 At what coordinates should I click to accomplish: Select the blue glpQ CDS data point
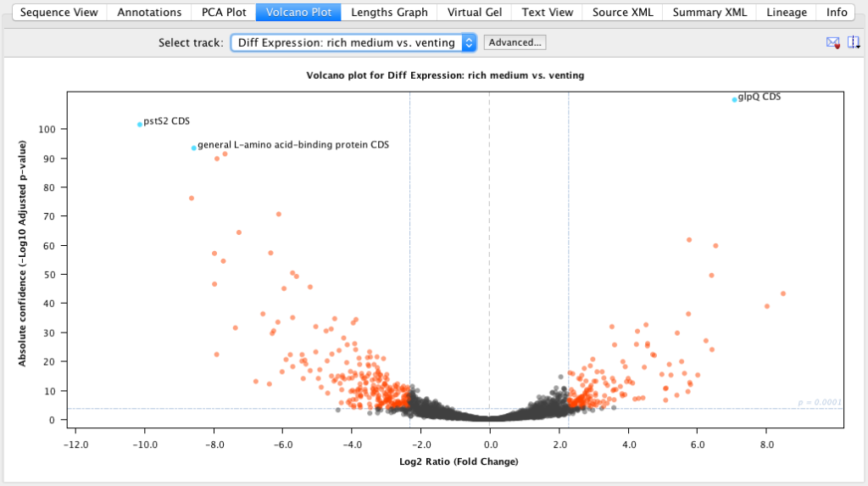[735, 100]
